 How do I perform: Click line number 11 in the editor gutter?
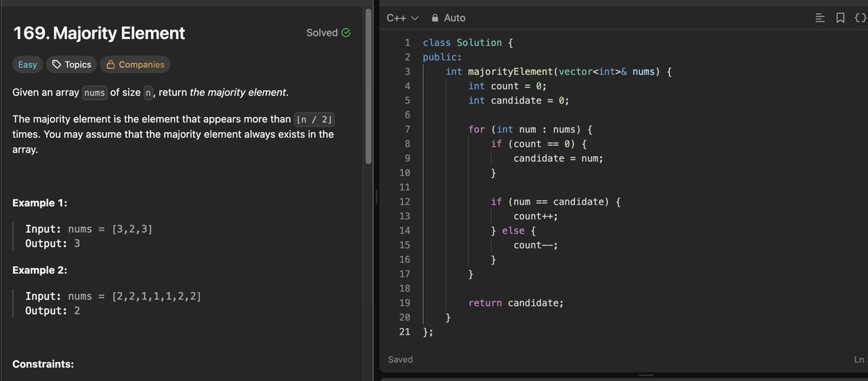pyautogui.click(x=405, y=187)
